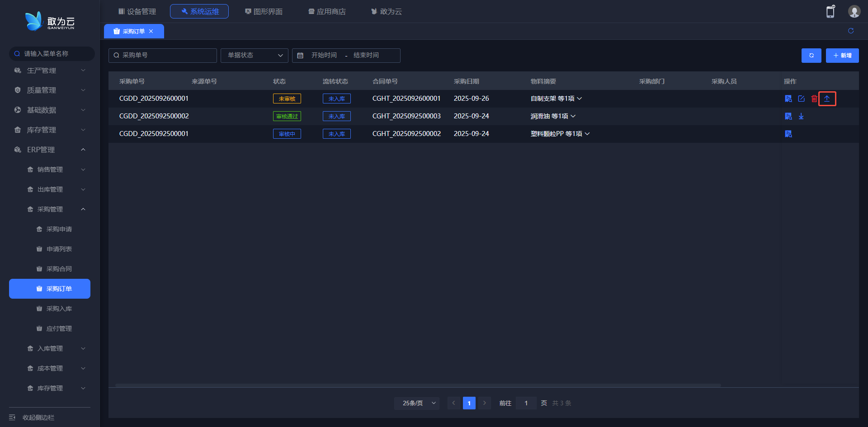Viewport: 868px width, 427px height.
Task: Click the 流转状态 column header
Action: (335, 81)
